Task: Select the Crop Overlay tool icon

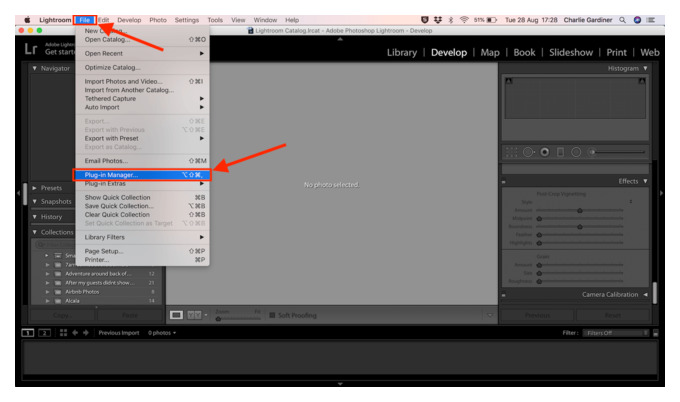Action: point(511,152)
